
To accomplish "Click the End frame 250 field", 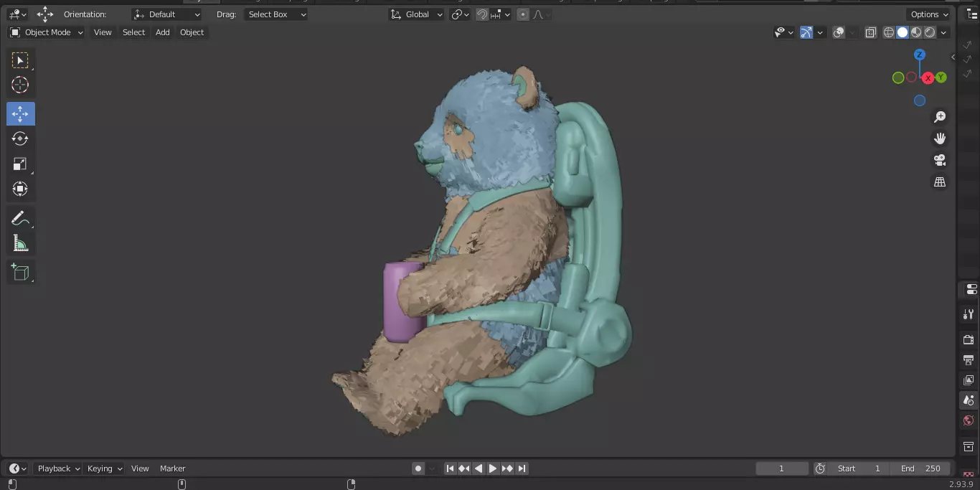I will tap(920, 468).
